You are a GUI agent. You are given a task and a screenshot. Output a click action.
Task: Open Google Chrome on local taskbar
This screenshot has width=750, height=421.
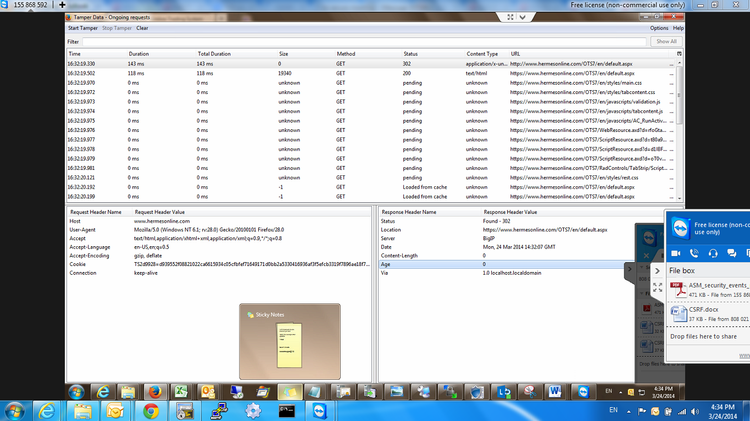[151, 411]
